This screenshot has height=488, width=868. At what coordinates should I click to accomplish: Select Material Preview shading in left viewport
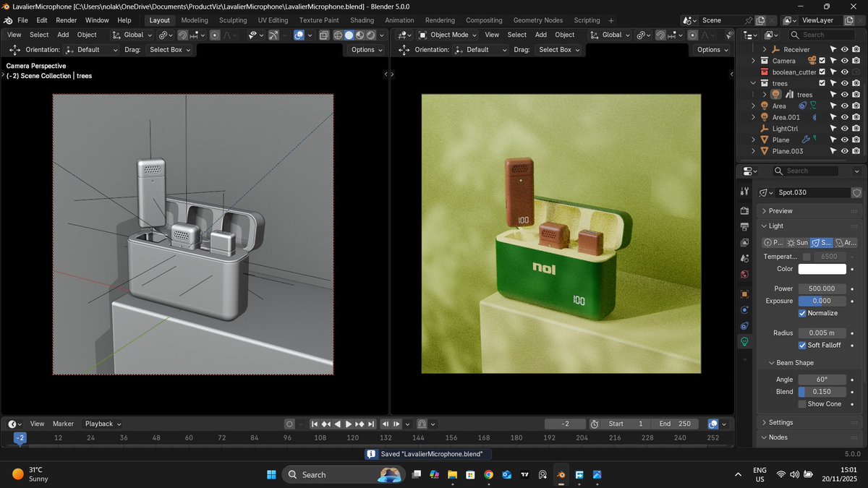point(359,35)
